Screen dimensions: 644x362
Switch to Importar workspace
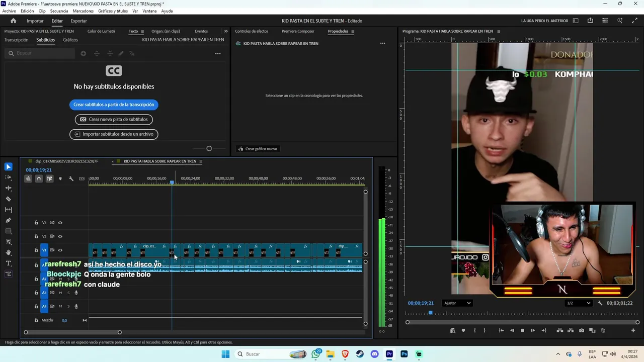coord(35,21)
